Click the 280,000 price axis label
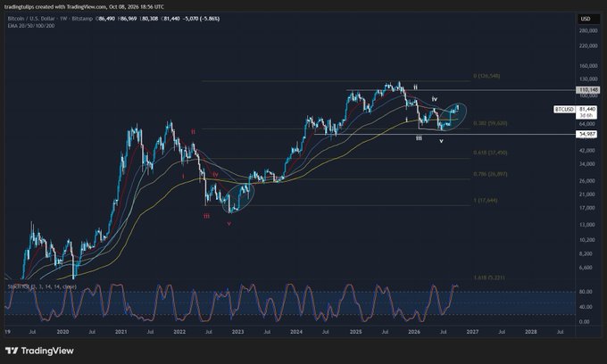The width and height of the screenshot is (607, 364). (x=588, y=30)
